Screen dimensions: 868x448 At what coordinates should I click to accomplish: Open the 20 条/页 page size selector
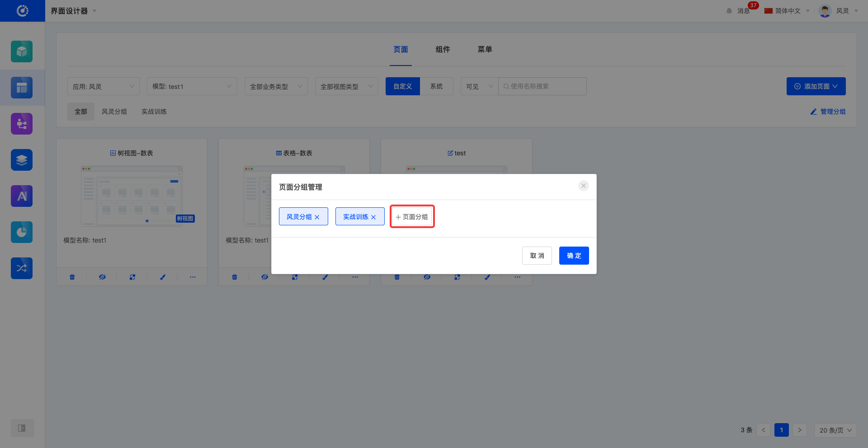click(x=835, y=430)
